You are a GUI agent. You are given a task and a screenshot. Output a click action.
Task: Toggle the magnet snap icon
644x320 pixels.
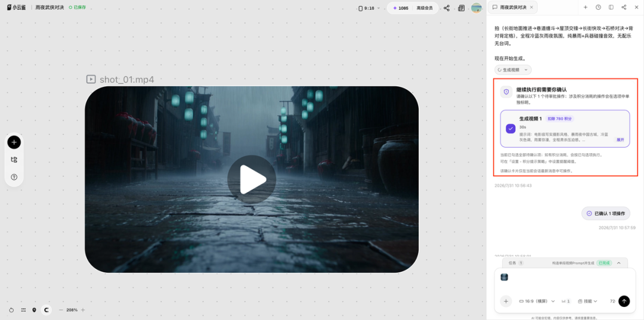pyautogui.click(x=47, y=310)
